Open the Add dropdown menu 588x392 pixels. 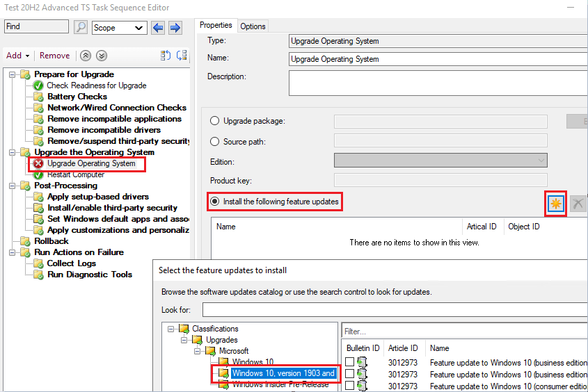point(17,56)
